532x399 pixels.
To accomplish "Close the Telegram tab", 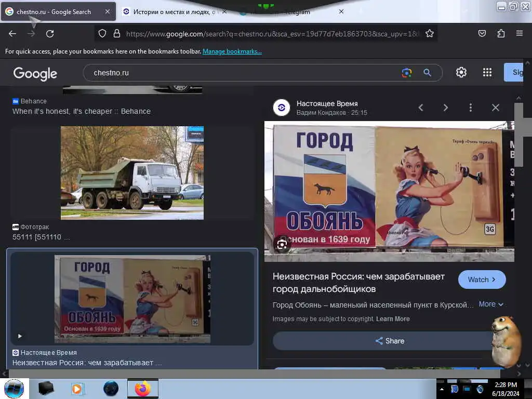I will (x=341, y=11).
